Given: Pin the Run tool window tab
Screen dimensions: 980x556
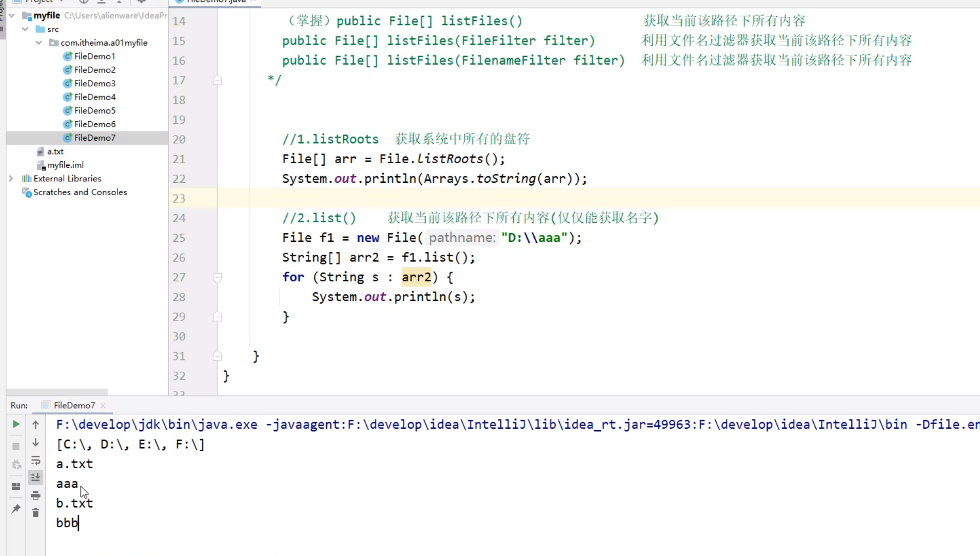Looking at the screenshot, I should click(x=15, y=508).
